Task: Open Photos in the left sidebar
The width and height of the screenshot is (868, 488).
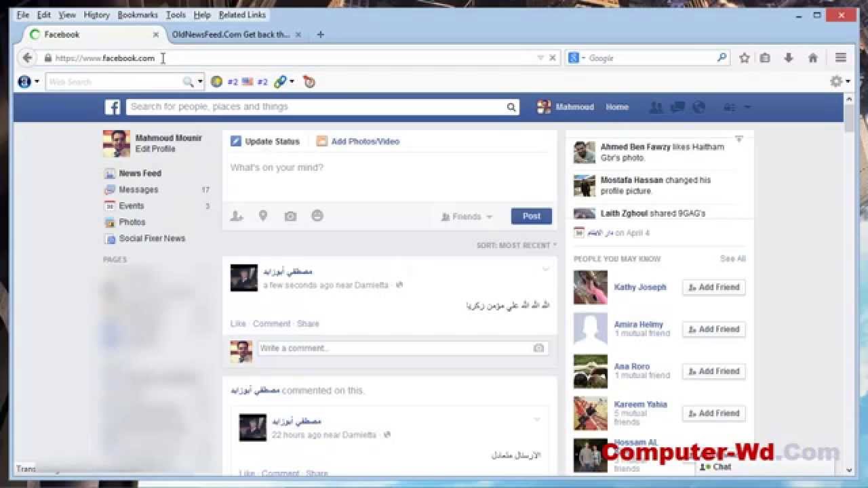Action: [132, 222]
